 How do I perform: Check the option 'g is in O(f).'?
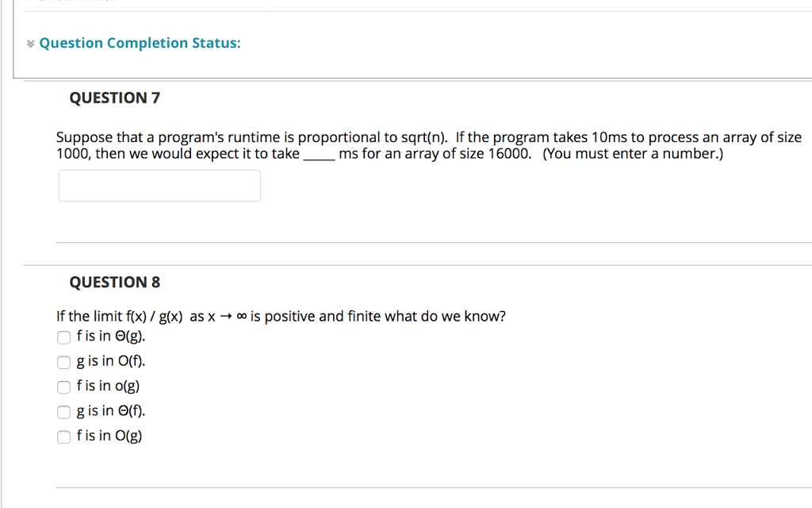[x=63, y=362]
